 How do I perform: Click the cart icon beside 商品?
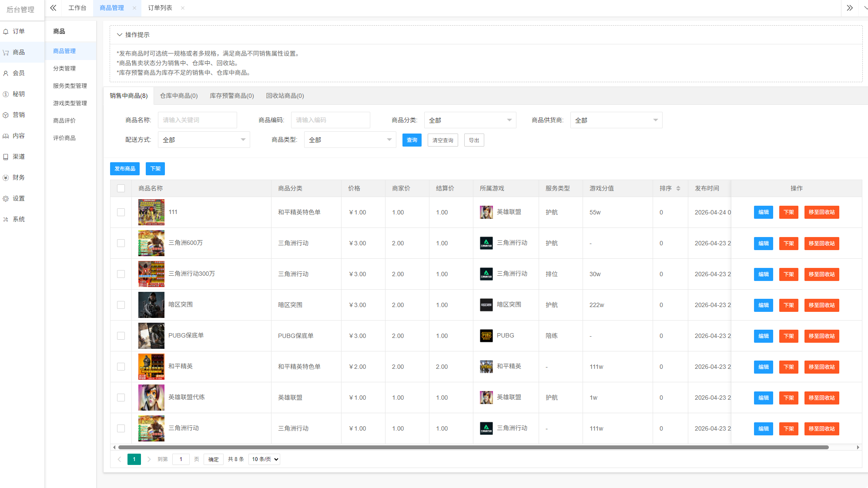click(x=6, y=52)
